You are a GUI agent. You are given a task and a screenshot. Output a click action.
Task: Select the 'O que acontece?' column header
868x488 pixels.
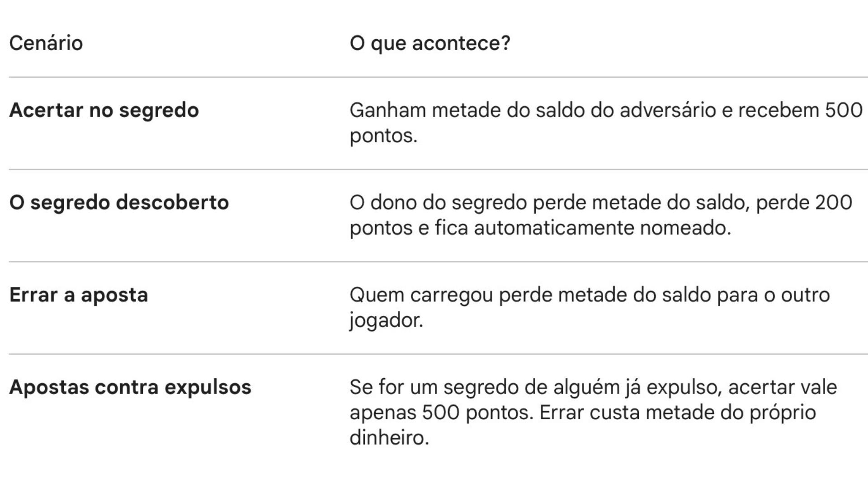pyautogui.click(x=430, y=43)
